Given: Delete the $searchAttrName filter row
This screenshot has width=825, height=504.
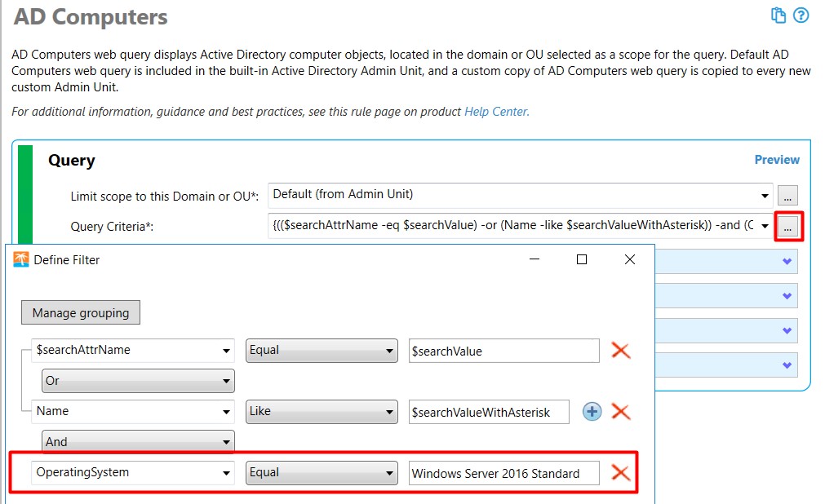Looking at the screenshot, I should 621,351.
